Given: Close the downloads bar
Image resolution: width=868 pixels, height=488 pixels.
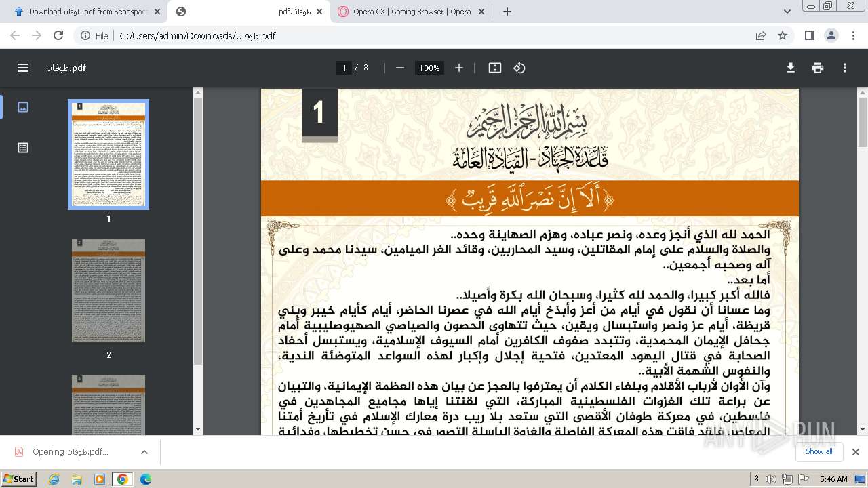Looking at the screenshot, I should (x=855, y=452).
